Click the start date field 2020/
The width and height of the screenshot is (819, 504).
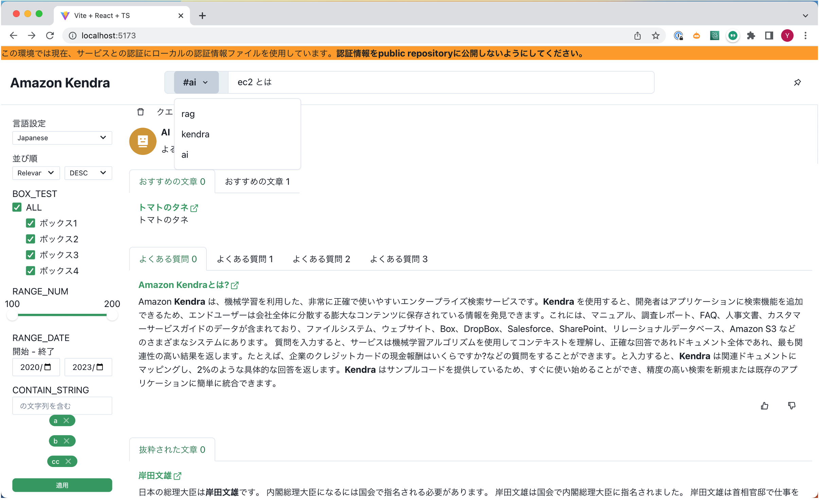click(x=36, y=367)
